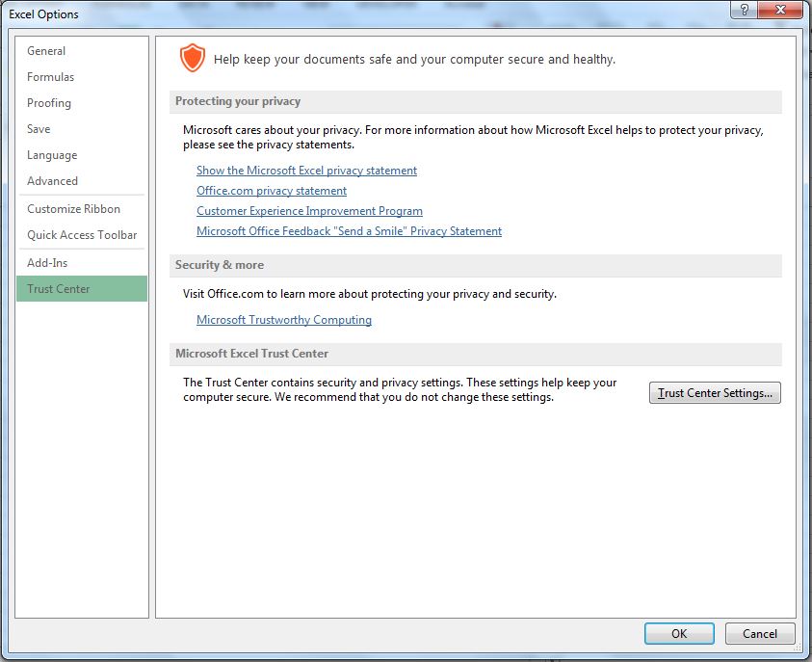The image size is (812, 662).
Task: Switch to the Language settings
Action: 52,155
